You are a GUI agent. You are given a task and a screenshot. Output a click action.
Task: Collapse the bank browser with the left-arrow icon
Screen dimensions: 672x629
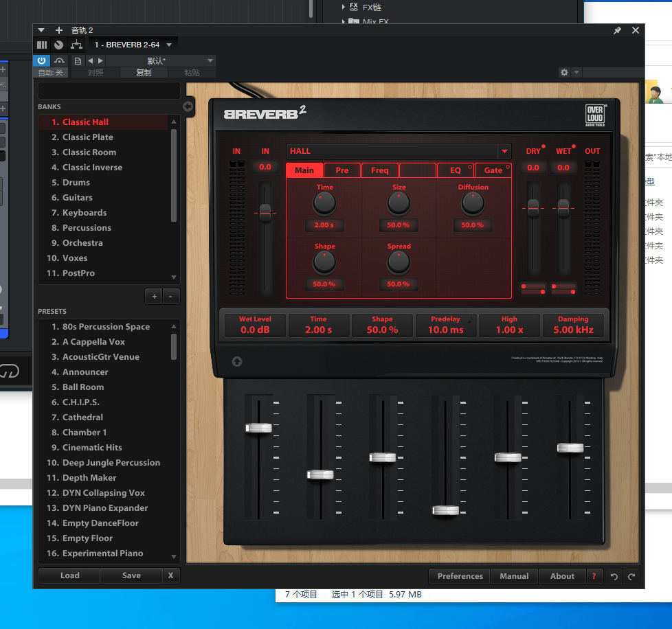pos(188,106)
